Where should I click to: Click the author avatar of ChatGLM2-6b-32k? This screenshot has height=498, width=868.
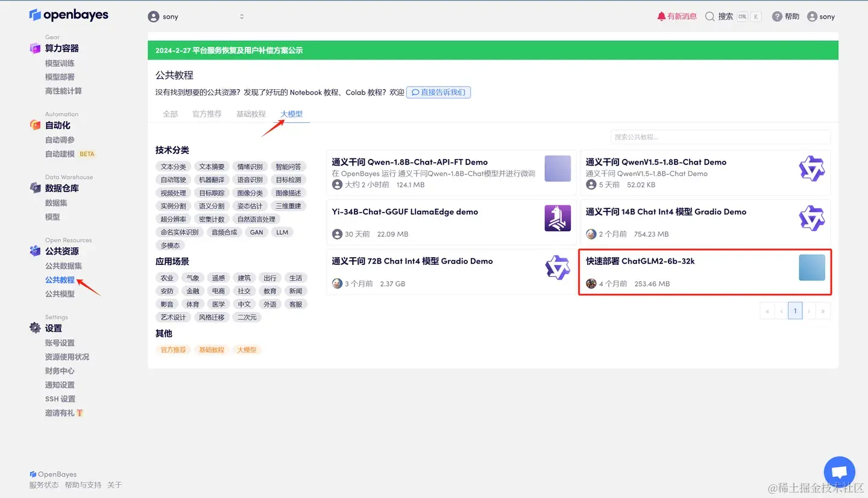[x=591, y=284]
